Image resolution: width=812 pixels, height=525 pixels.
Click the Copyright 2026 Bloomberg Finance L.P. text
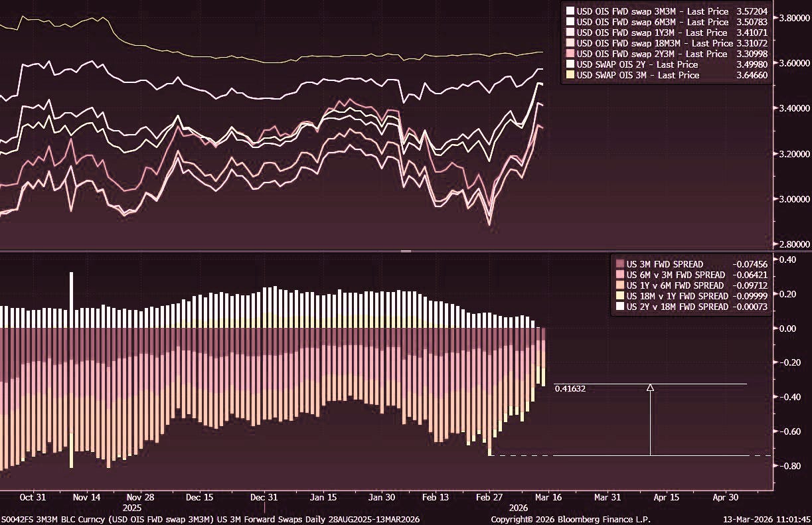571,519
